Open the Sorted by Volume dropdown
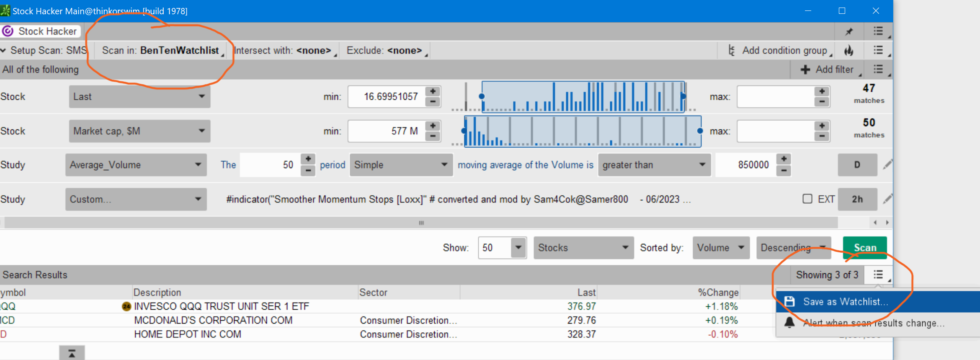The width and height of the screenshot is (980, 360). (721, 248)
